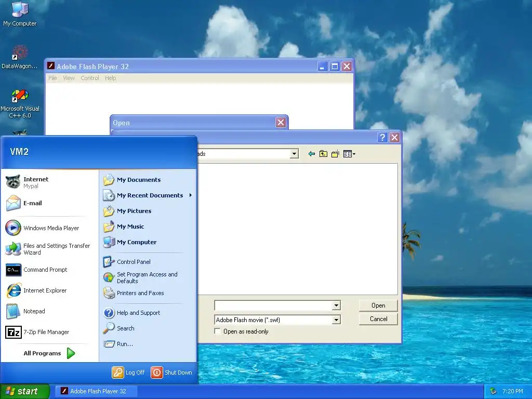532x399 pixels.
Task: Open My Music folder
Action: coord(148,227)
